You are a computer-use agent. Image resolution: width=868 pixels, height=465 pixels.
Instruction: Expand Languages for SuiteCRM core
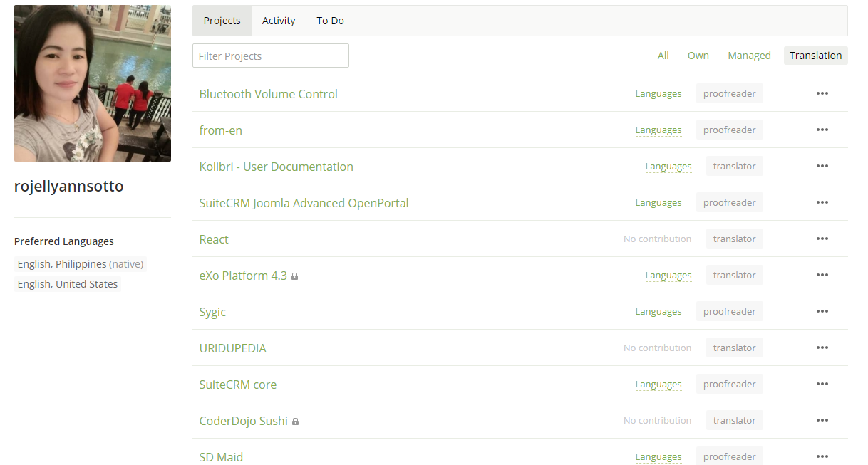point(658,385)
